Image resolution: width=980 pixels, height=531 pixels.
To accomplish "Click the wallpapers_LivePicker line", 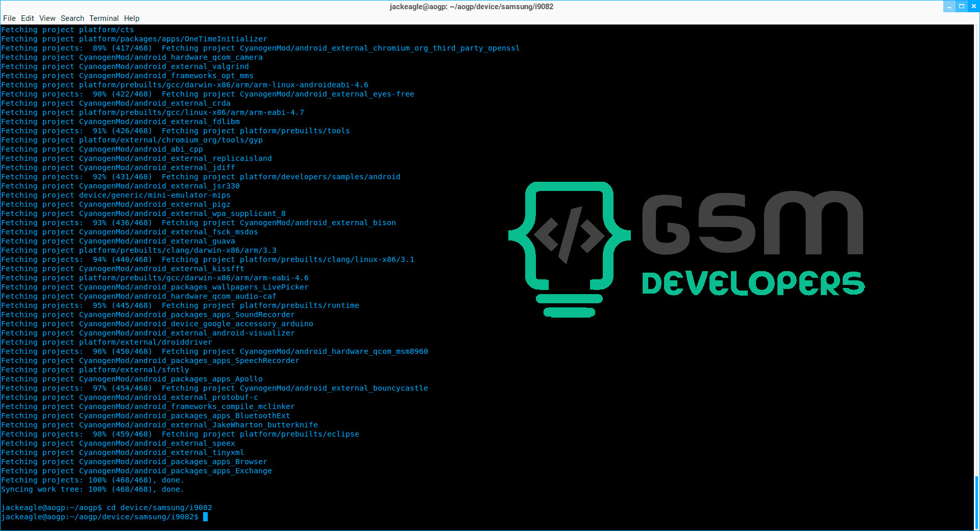I will 155,287.
